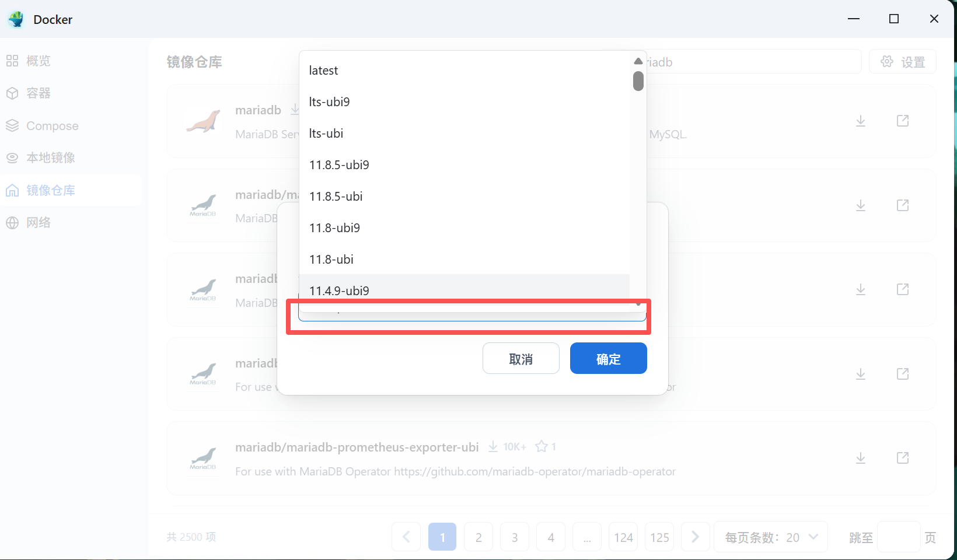This screenshot has width=957, height=560.
Task: Click the pagination ellipsis button
Action: pyautogui.click(x=588, y=537)
